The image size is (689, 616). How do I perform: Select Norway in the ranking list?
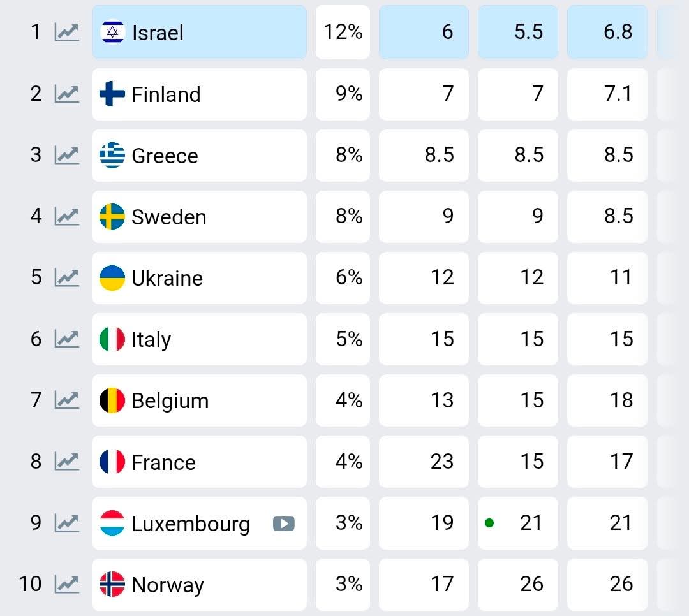(167, 585)
